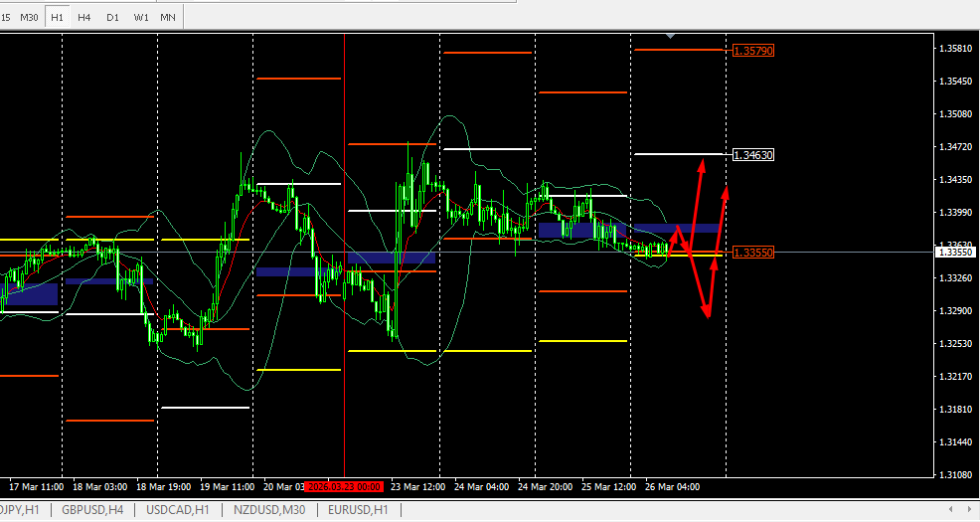Switch chart to MN monthly timeframe

tap(168, 18)
